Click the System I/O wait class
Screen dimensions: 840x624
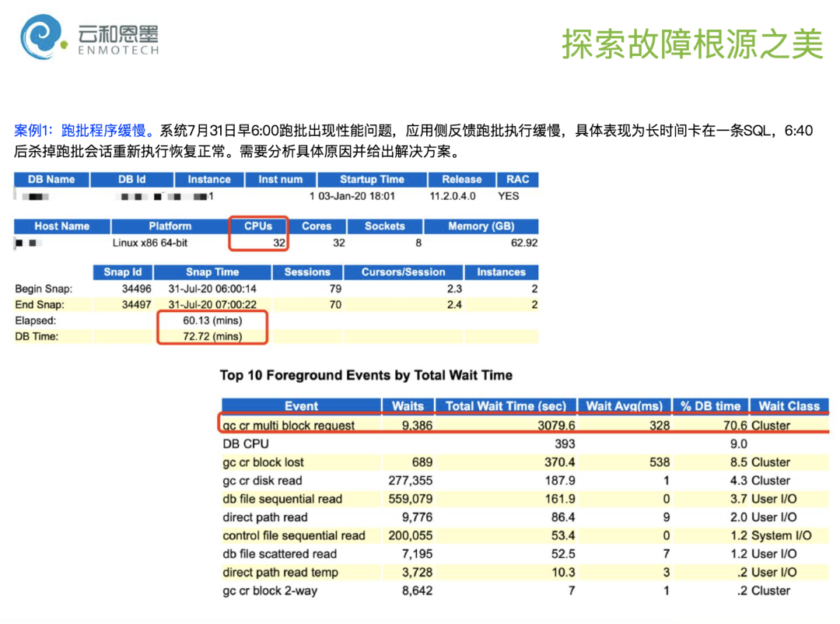pos(782,535)
